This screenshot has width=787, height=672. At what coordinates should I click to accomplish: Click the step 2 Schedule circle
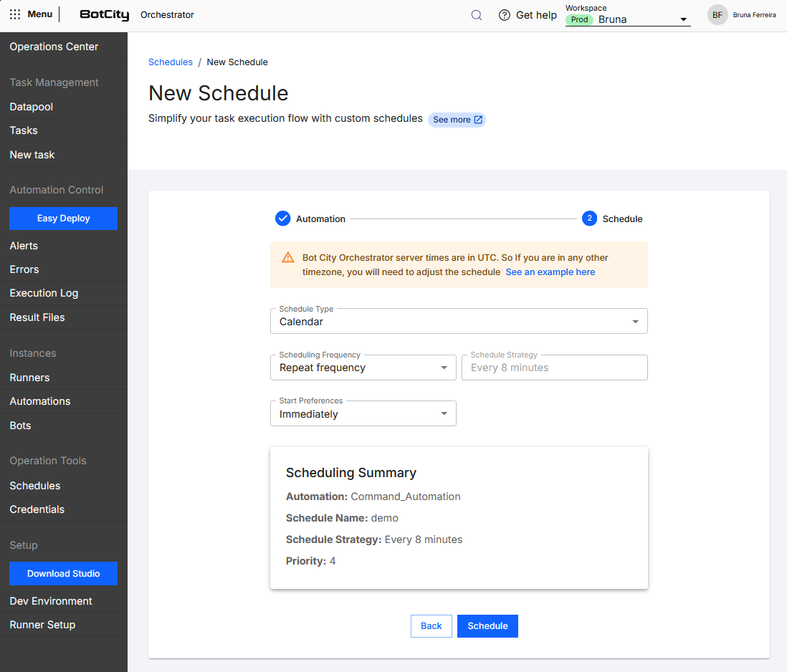click(x=589, y=219)
